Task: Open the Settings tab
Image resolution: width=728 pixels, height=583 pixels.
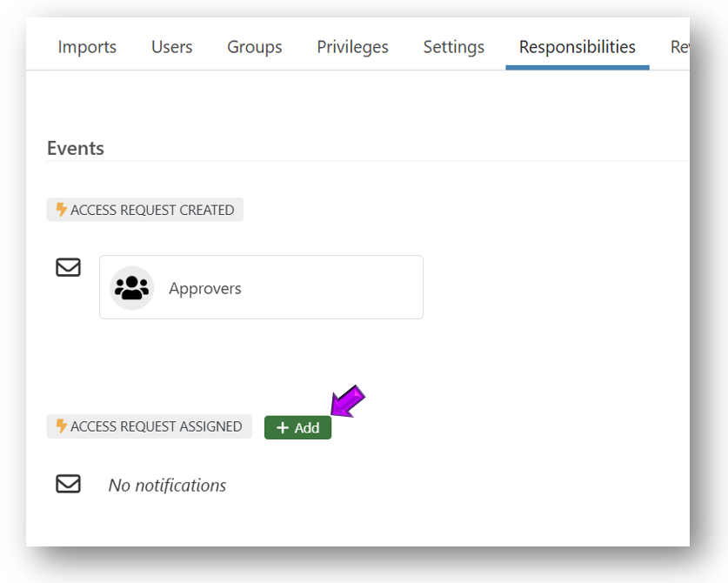Action: tap(453, 47)
